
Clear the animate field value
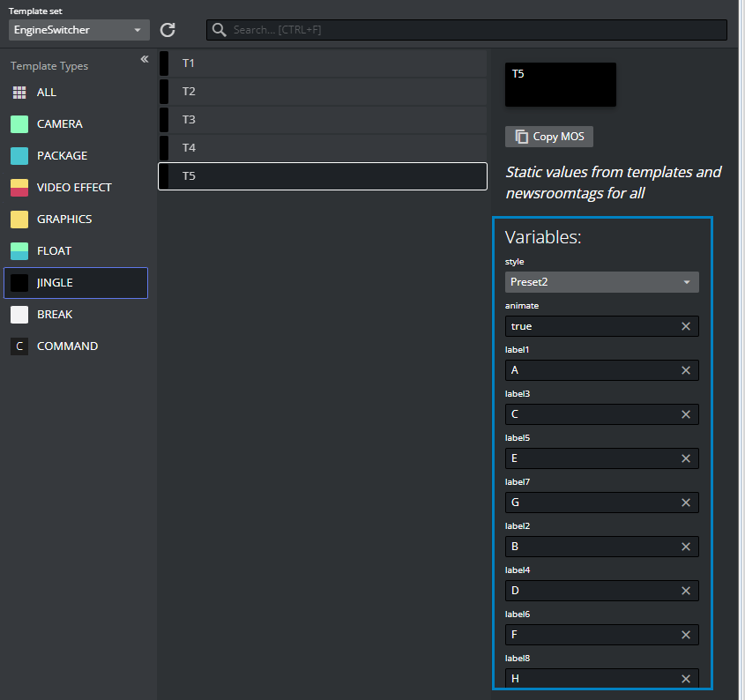(686, 326)
